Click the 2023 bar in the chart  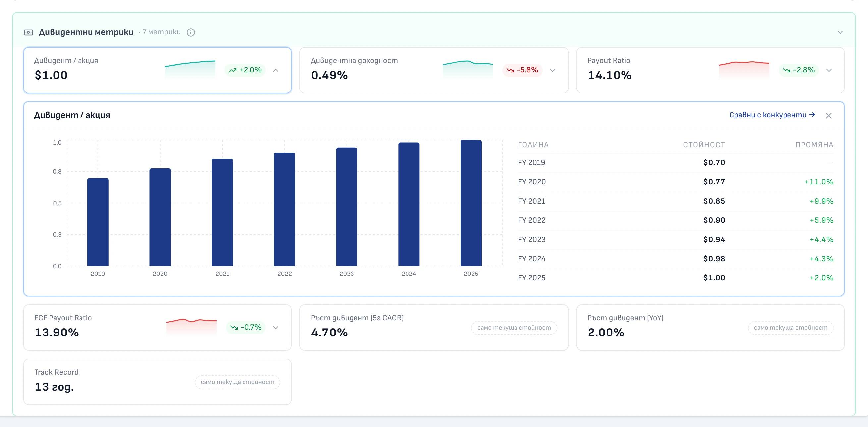click(347, 207)
